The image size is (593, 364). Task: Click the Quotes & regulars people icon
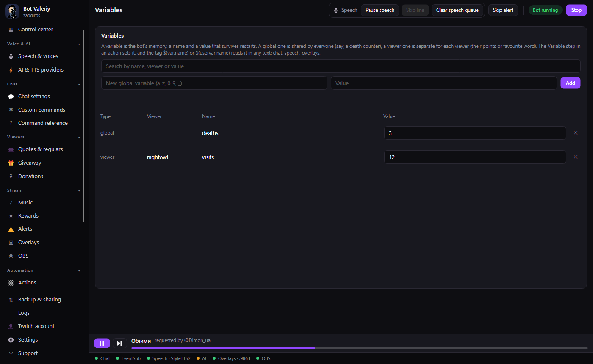11,149
